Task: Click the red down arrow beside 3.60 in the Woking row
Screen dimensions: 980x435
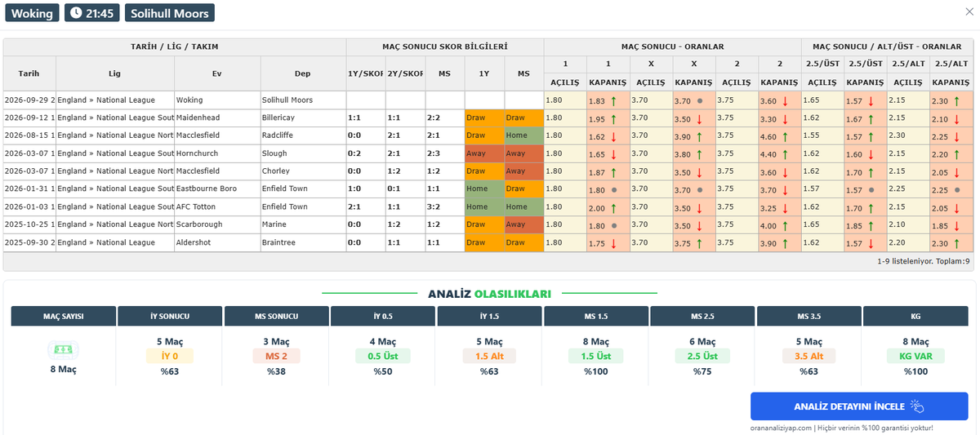Action: tap(785, 100)
